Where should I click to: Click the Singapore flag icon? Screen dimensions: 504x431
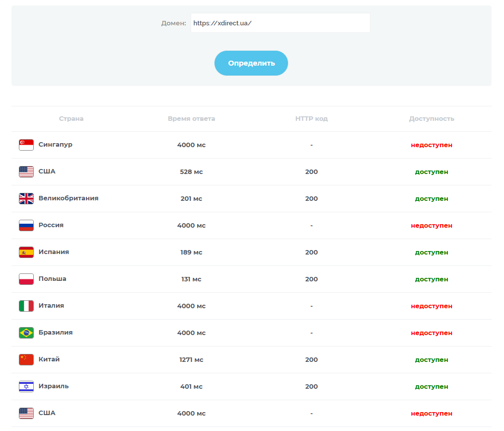click(x=26, y=145)
